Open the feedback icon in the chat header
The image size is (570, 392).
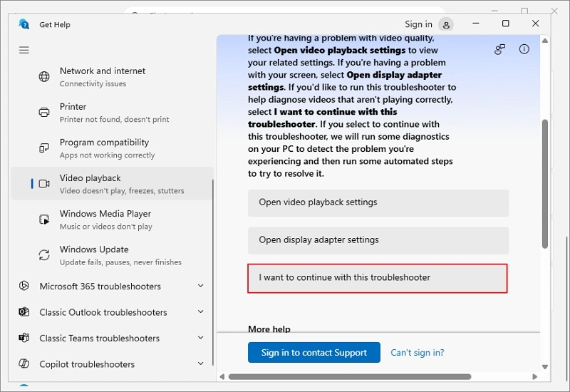pos(500,49)
